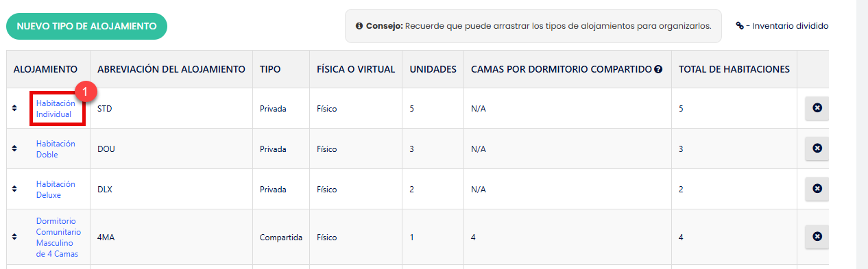
Task: Click the Alojamiento column header
Action: (x=45, y=69)
